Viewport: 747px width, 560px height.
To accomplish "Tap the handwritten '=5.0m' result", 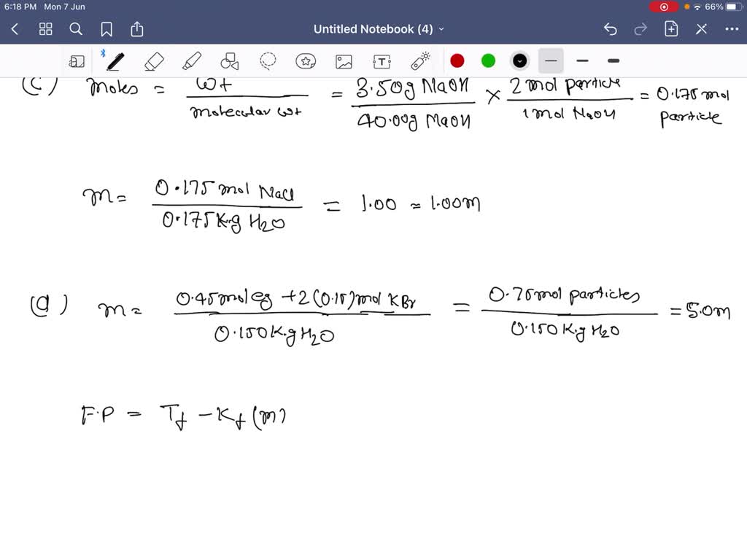I will 700,311.
